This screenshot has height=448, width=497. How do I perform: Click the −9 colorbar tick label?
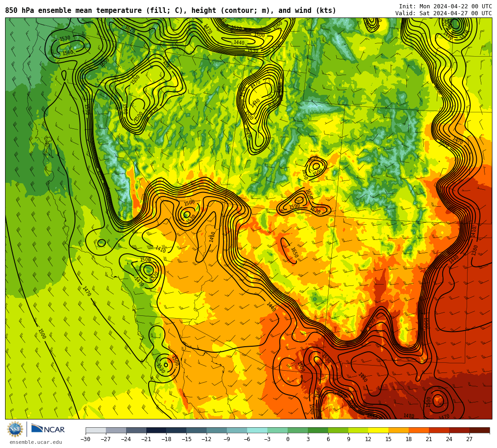(227, 439)
